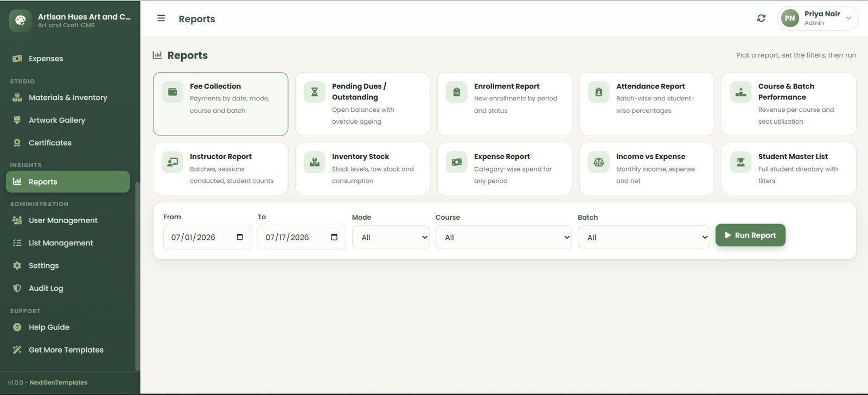Select the Pending Dues / Outstanding report

[x=362, y=104]
